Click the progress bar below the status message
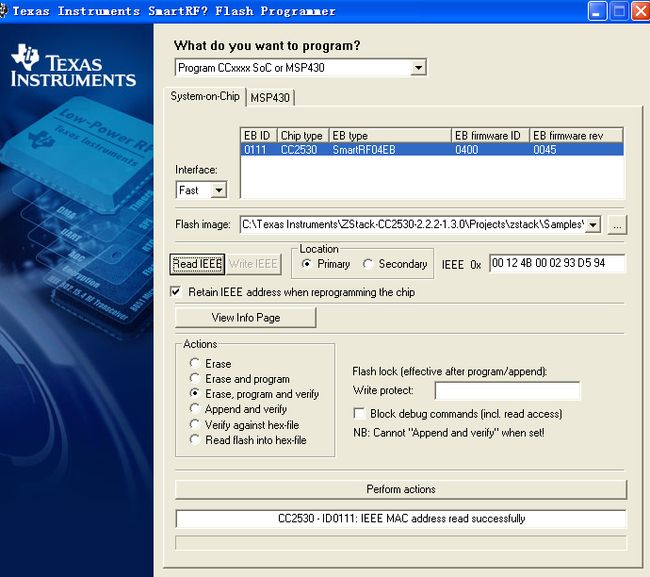The width and height of the screenshot is (650, 577). coord(401,543)
